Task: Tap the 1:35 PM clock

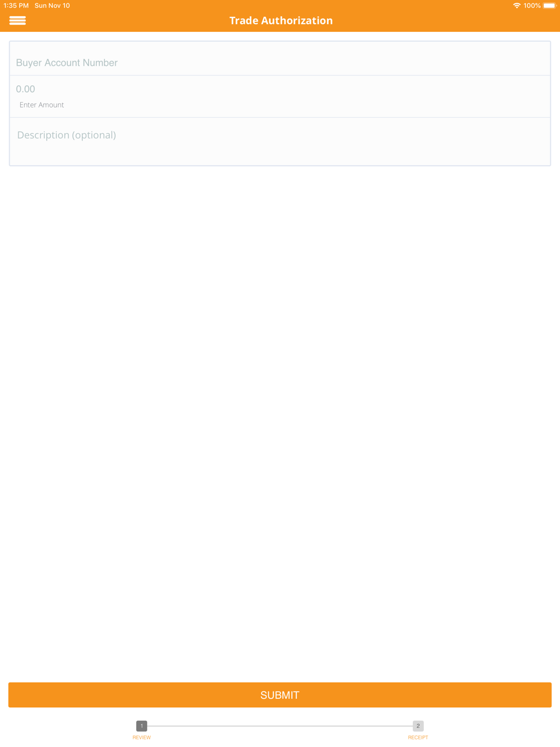Action: (x=16, y=6)
